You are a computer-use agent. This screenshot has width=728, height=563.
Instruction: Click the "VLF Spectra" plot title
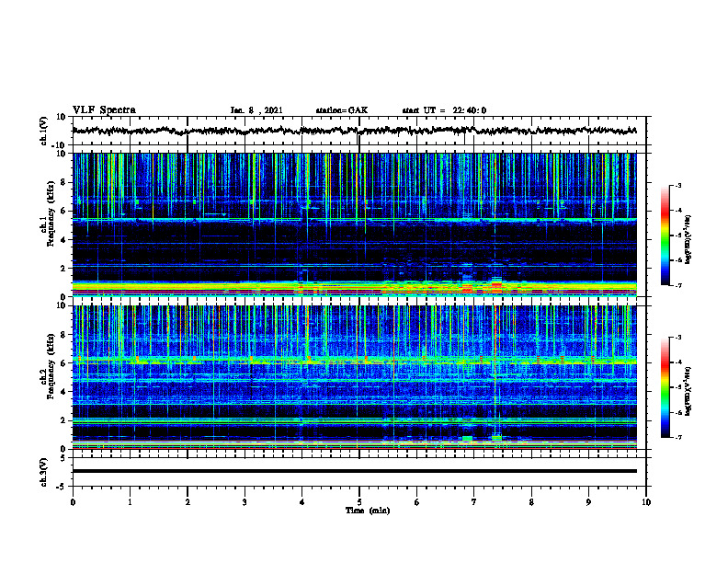(104, 110)
